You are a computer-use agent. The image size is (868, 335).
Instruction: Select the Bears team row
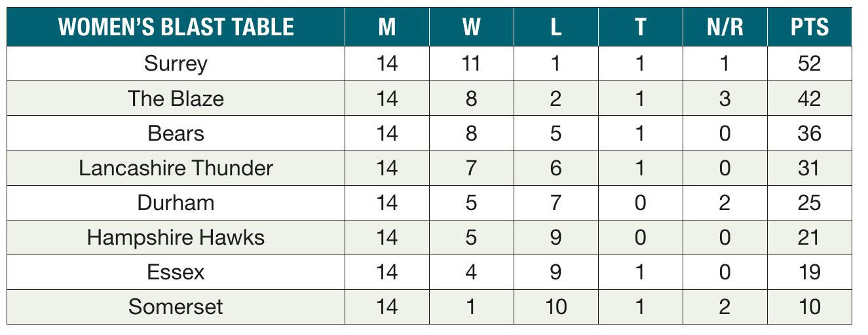pos(176,133)
